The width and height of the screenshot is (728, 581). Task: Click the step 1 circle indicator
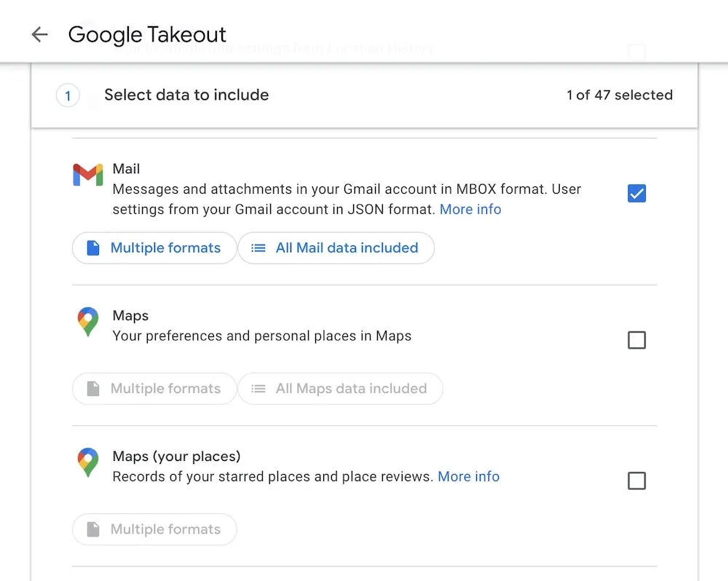[x=68, y=95]
